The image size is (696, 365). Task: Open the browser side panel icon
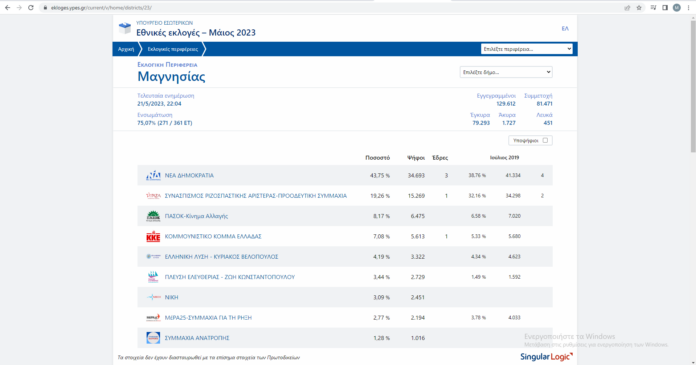[x=665, y=8]
